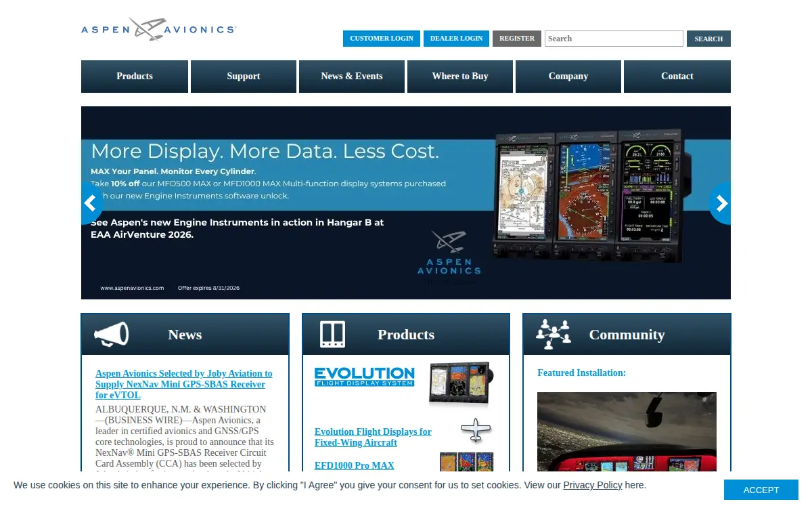The image size is (812, 508).
Task: Open the Privacy Policy link in cookie bar
Action: [593, 485]
